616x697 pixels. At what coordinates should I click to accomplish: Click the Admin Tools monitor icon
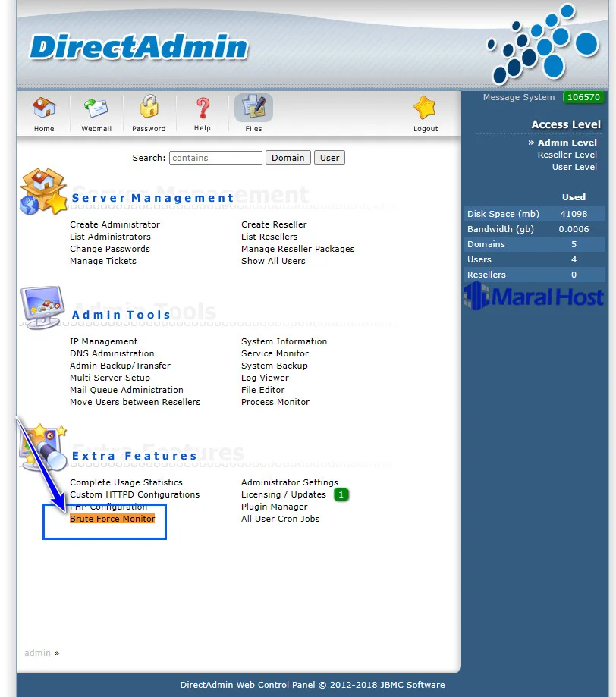[42, 307]
